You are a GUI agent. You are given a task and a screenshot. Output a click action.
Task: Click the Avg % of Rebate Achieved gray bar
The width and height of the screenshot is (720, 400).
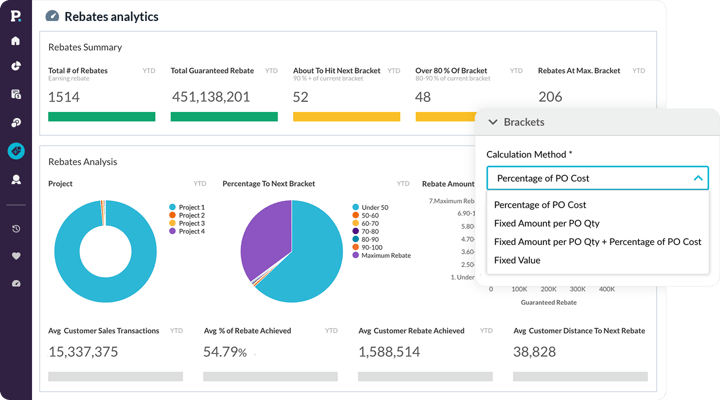point(270,377)
